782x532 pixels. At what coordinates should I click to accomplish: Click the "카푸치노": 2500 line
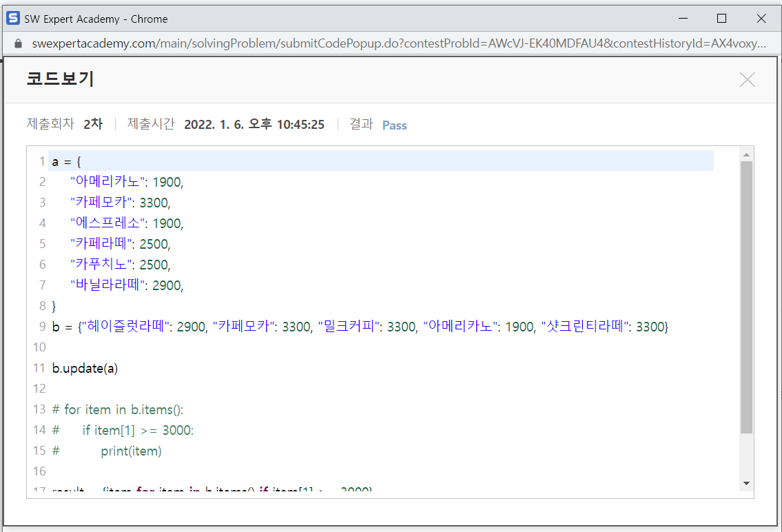(120, 264)
